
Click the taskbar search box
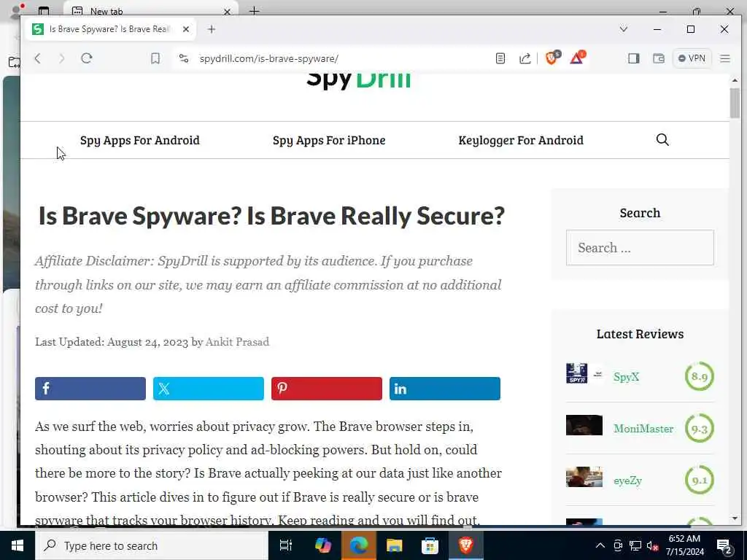click(152, 545)
